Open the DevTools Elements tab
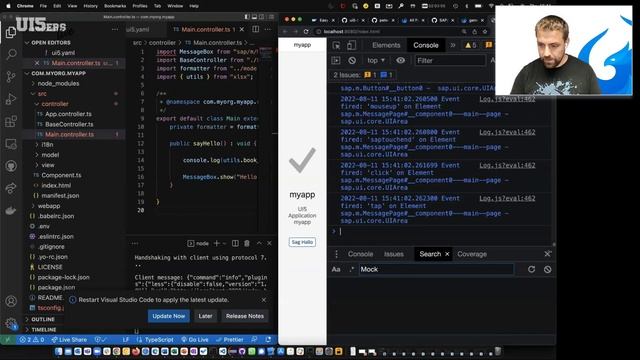The height and width of the screenshot is (360, 640). [x=386, y=45]
